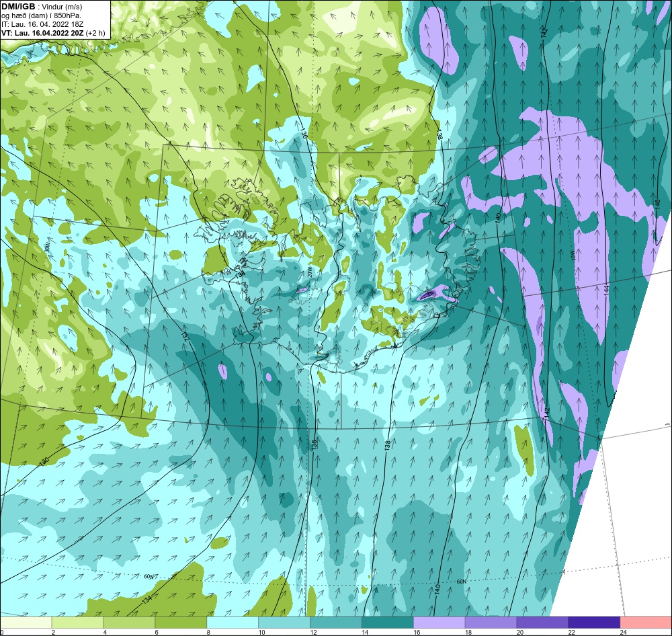Viewport: 672px width, 636px height.
Task: Click the legend tick label '20'
Action: coord(519,632)
